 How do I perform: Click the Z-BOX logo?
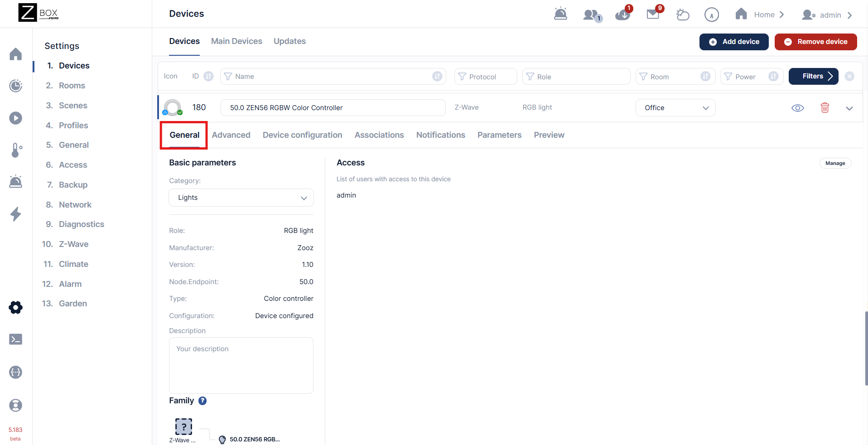click(x=39, y=13)
